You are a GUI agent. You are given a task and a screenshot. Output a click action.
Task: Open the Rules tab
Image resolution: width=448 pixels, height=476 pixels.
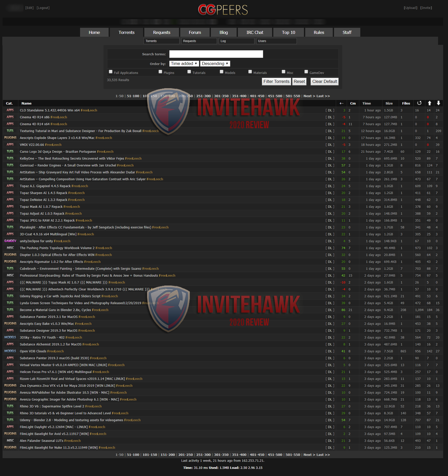319,32
